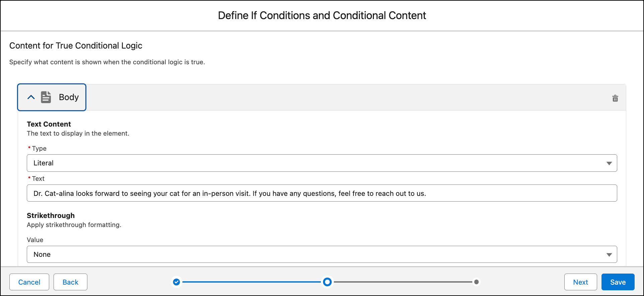Select the Body section label
The height and width of the screenshot is (296, 644).
tap(69, 97)
